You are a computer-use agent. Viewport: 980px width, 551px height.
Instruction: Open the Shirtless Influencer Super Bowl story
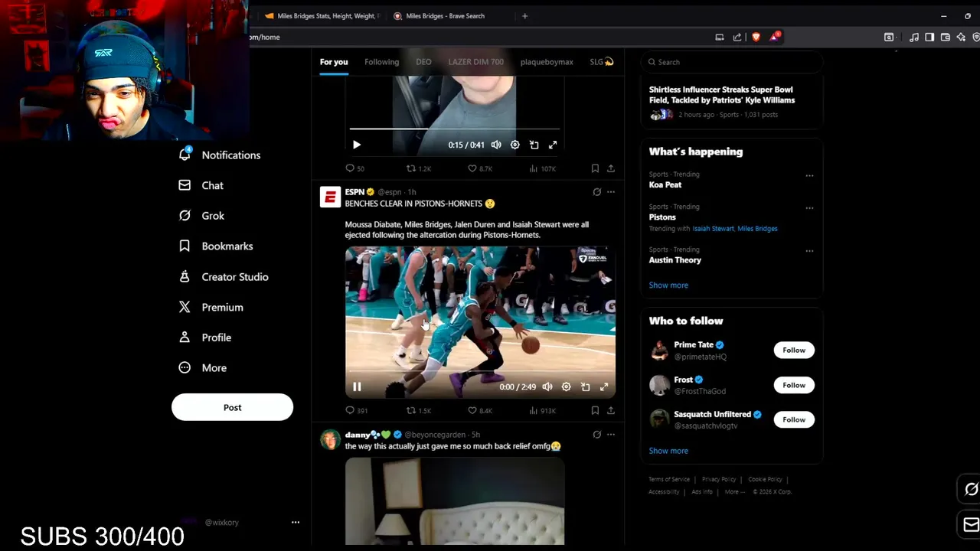pyautogui.click(x=722, y=95)
